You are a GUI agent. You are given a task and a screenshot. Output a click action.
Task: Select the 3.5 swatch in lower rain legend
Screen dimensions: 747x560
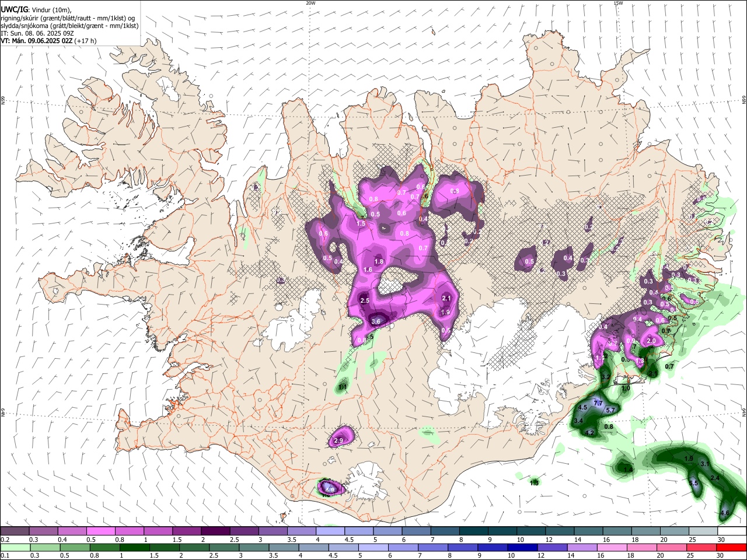pos(284,547)
